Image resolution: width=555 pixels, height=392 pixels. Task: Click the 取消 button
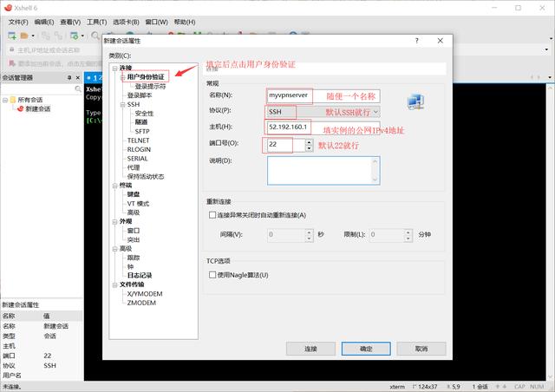[421, 349]
